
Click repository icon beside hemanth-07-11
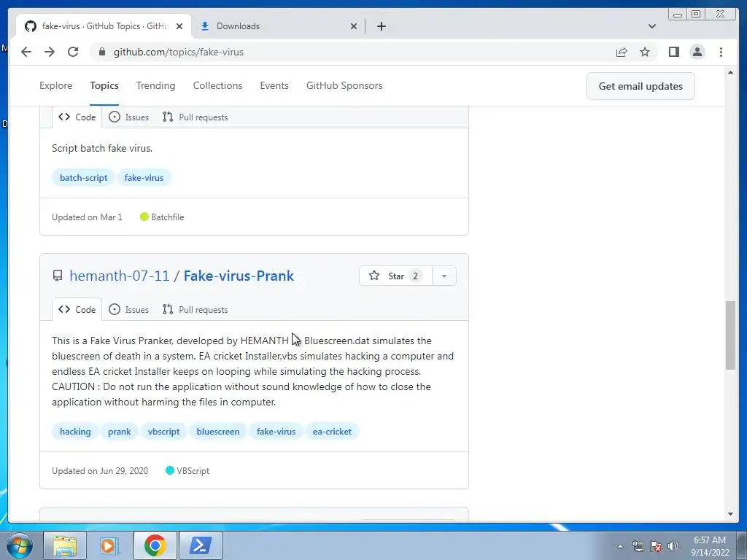[x=58, y=276]
